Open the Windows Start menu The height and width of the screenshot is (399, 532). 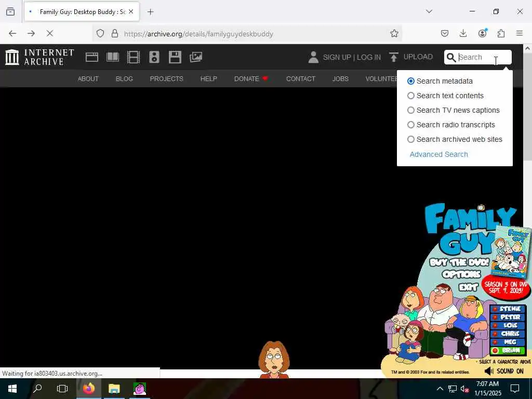pos(12,389)
